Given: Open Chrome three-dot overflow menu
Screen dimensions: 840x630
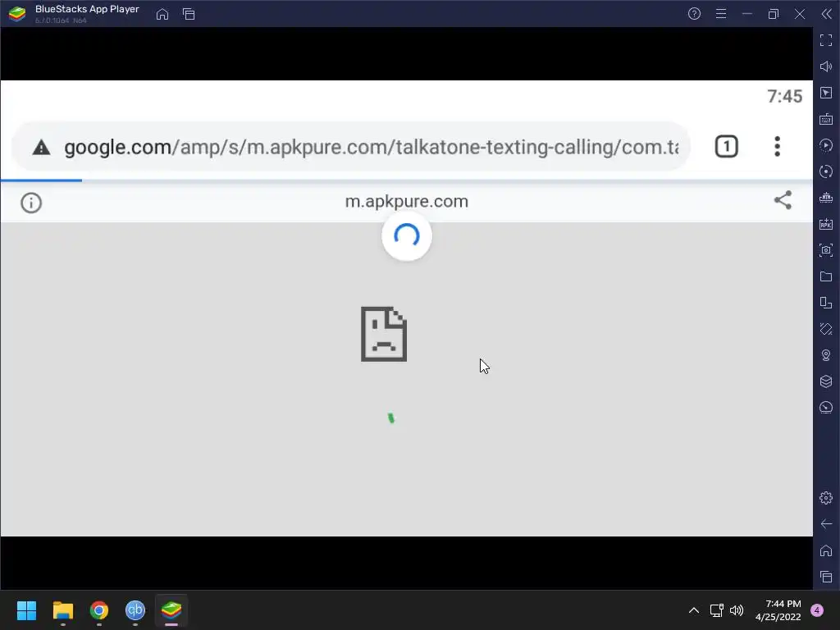Looking at the screenshot, I should [x=778, y=146].
